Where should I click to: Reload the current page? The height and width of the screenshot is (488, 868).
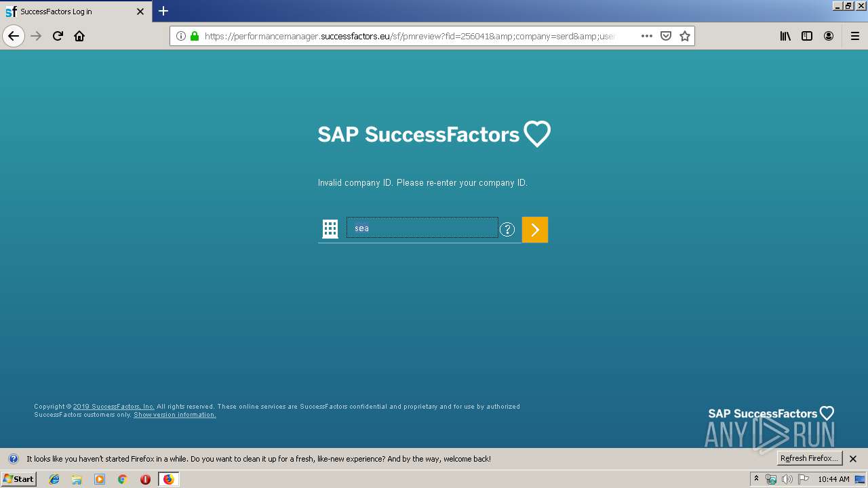[58, 36]
